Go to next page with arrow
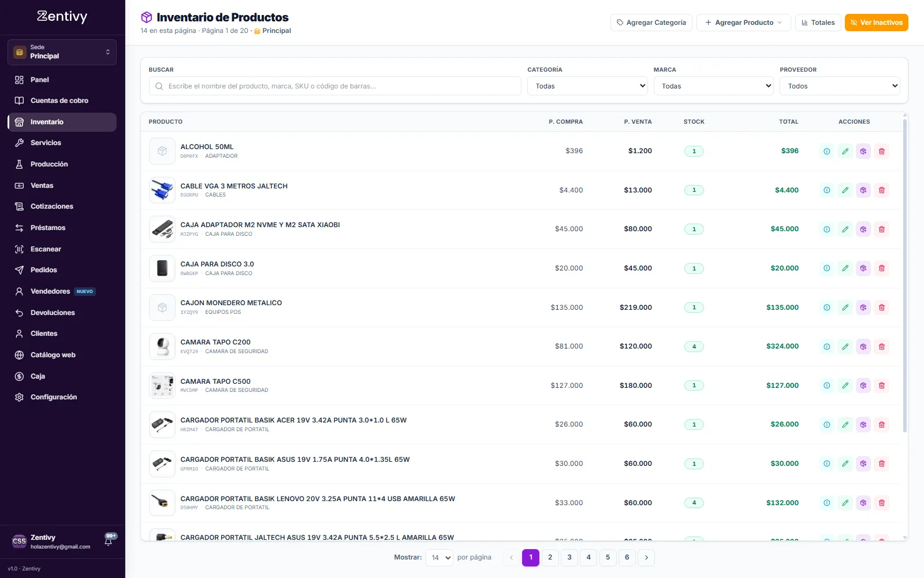Screen dimensions: 924x578 click(x=646, y=558)
